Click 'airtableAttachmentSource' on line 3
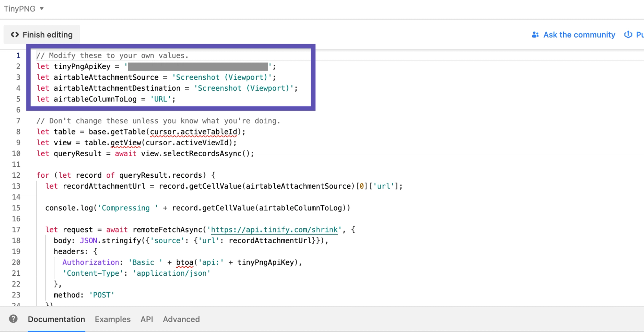Image resolution: width=644 pixels, height=332 pixels. tap(106, 77)
